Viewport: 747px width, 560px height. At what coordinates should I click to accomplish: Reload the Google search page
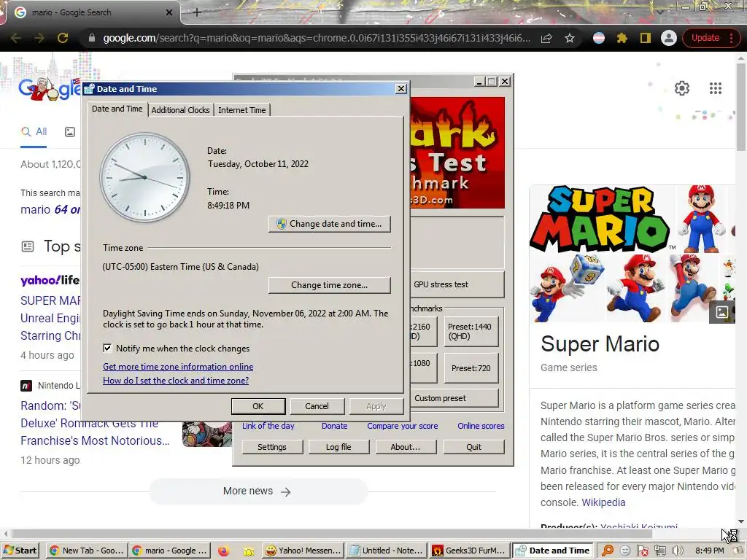pyautogui.click(x=63, y=38)
